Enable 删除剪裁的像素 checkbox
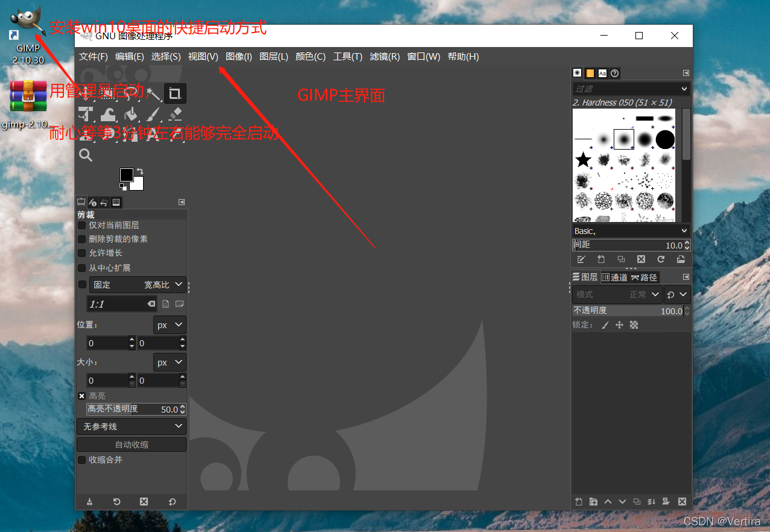The image size is (770, 532). (x=82, y=239)
